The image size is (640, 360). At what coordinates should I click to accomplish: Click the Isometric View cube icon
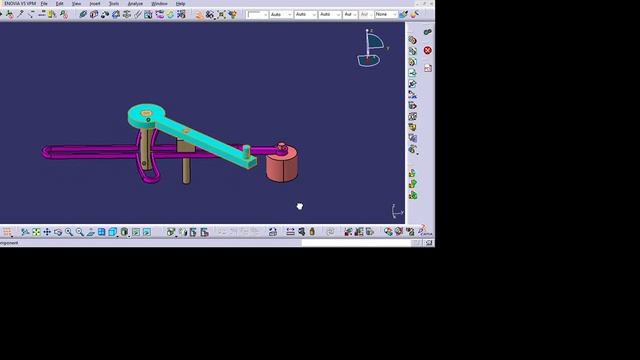pyautogui.click(x=113, y=232)
